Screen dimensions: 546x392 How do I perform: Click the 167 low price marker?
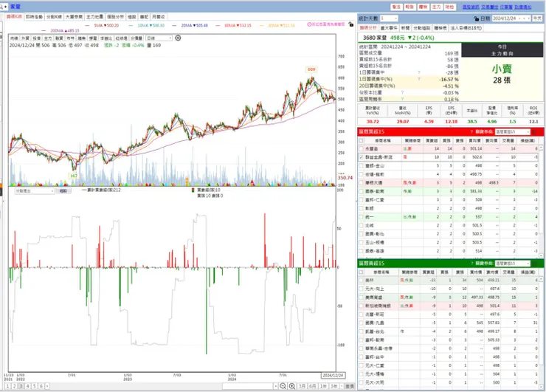click(x=74, y=176)
